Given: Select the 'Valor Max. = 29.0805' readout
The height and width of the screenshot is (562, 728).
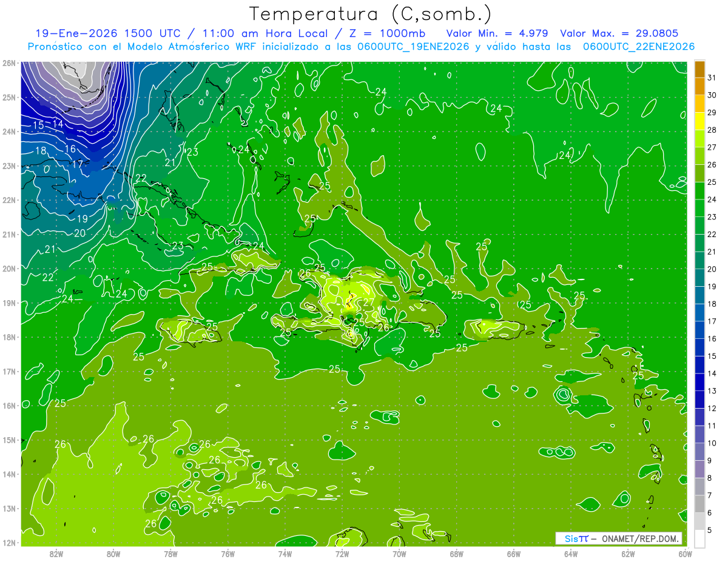Looking at the screenshot, I should point(619,33).
